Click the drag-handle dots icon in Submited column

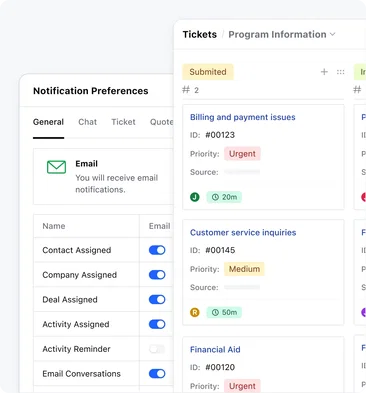click(x=340, y=72)
